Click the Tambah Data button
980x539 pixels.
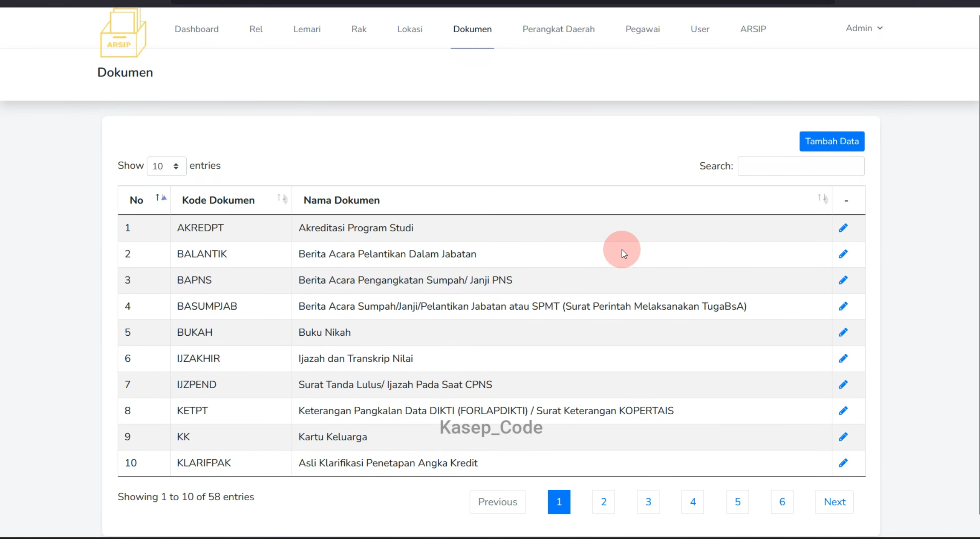[x=832, y=141]
